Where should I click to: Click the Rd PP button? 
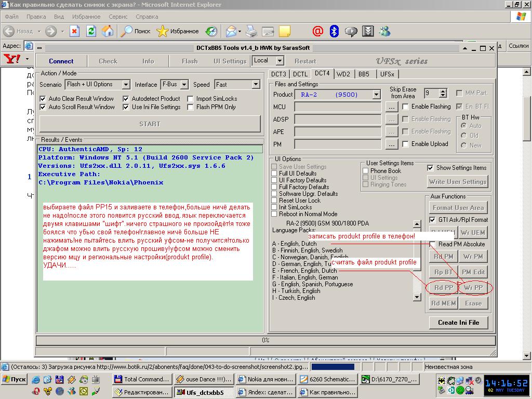pos(444,288)
